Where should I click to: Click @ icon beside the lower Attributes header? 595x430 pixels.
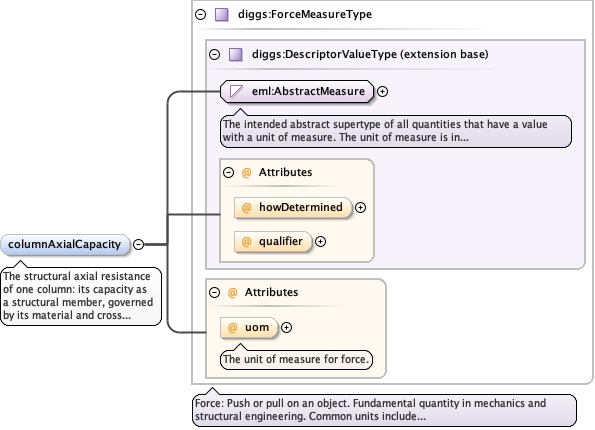pos(233,293)
